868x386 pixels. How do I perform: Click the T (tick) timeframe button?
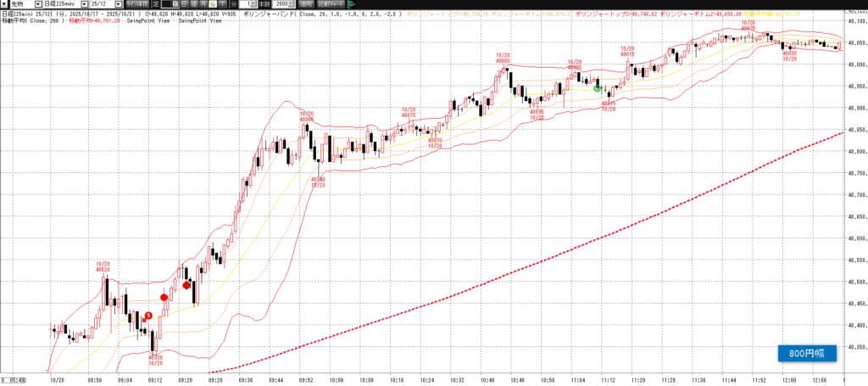click(222, 4)
